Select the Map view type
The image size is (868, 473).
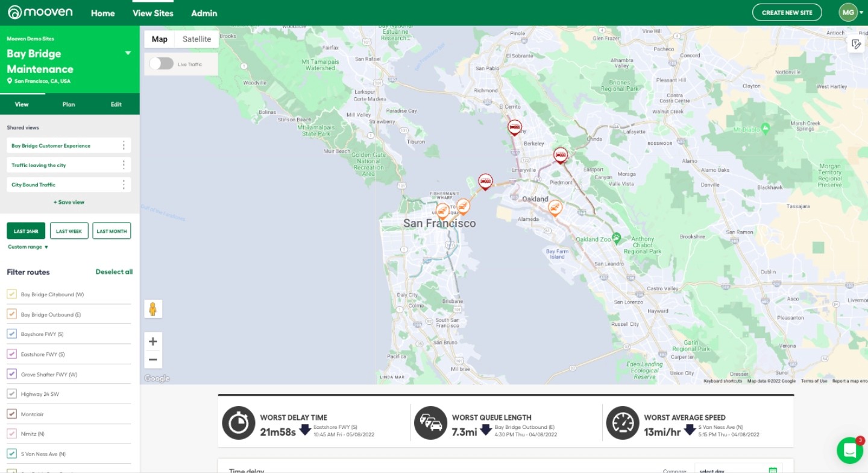[x=160, y=39]
